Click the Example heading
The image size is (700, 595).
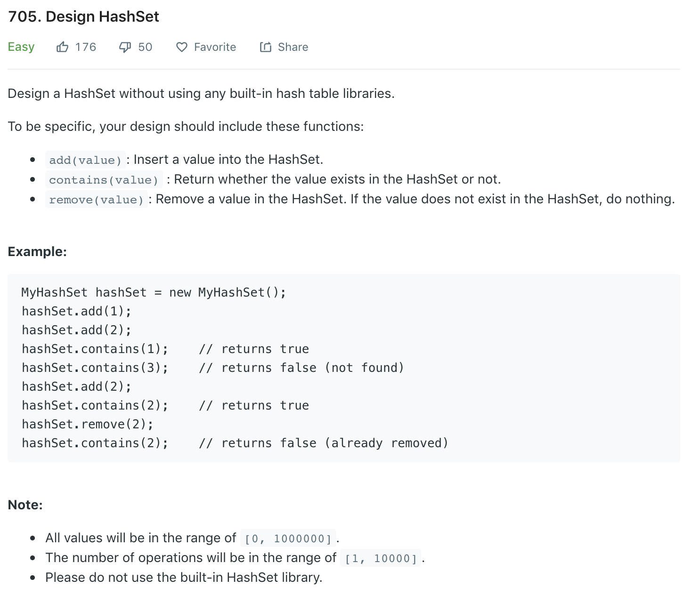pos(37,251)
